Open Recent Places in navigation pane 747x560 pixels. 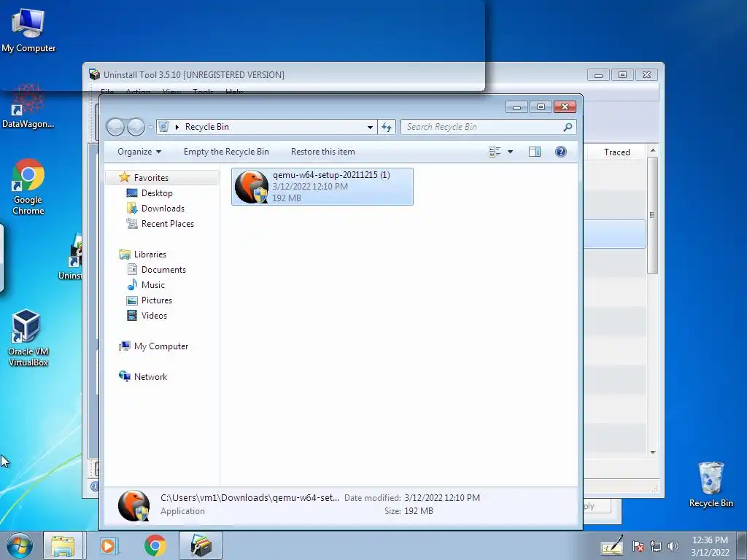pyautogui.click(x=168, y=224)
